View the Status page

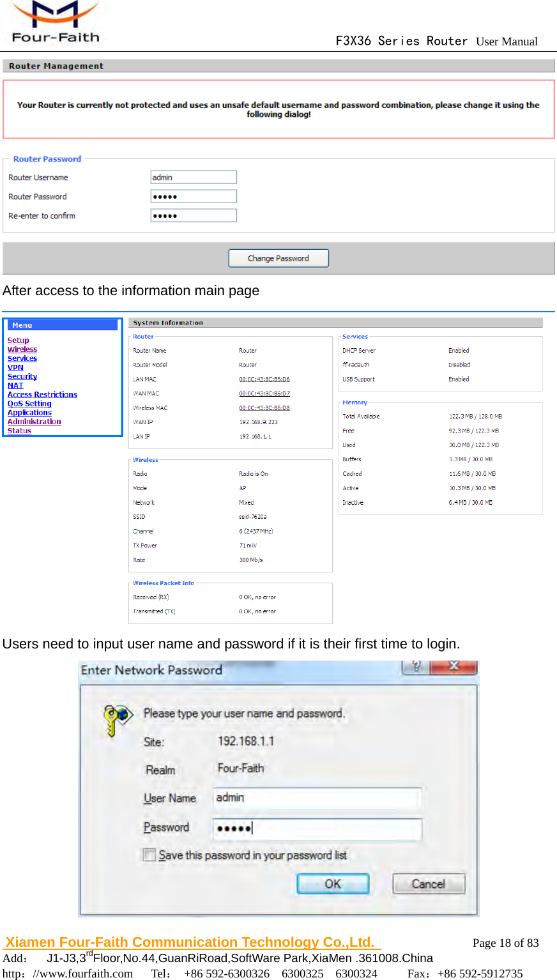coord(19,430)
